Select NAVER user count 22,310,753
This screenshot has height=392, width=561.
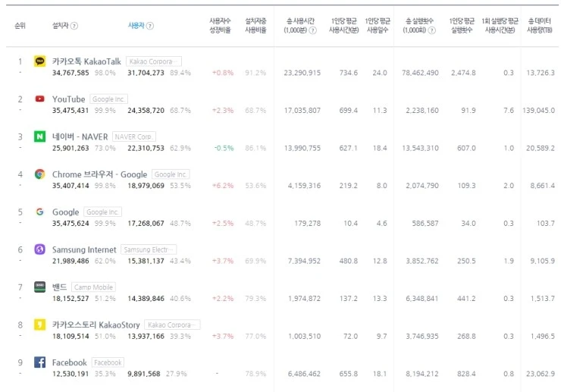pyautogui.click(x=146, y=148)
